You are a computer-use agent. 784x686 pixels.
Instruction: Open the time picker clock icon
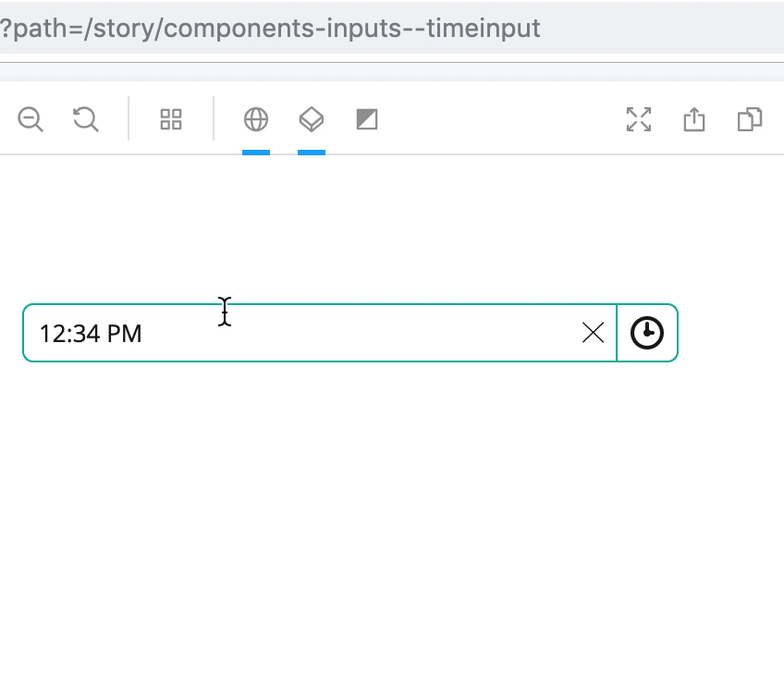(x=647, y=333)
